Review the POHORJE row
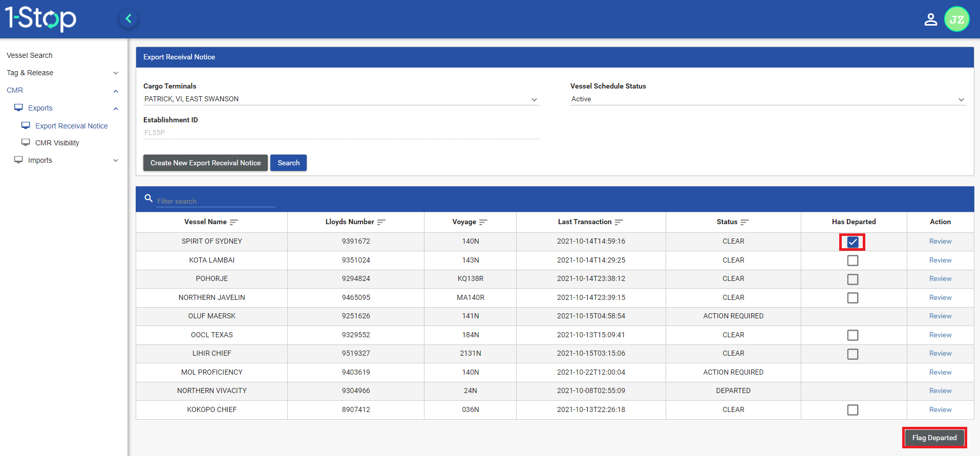The image size is (980, 456). [x=940, y=278]
